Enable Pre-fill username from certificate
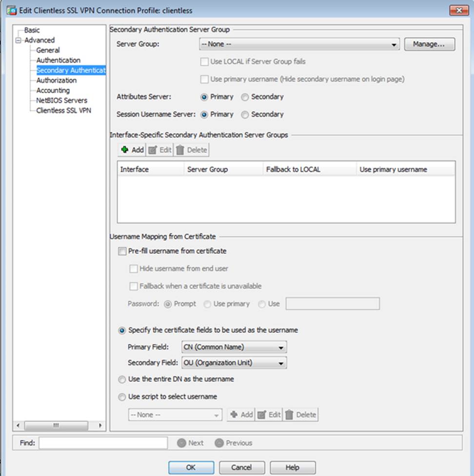 click(122, 251)
